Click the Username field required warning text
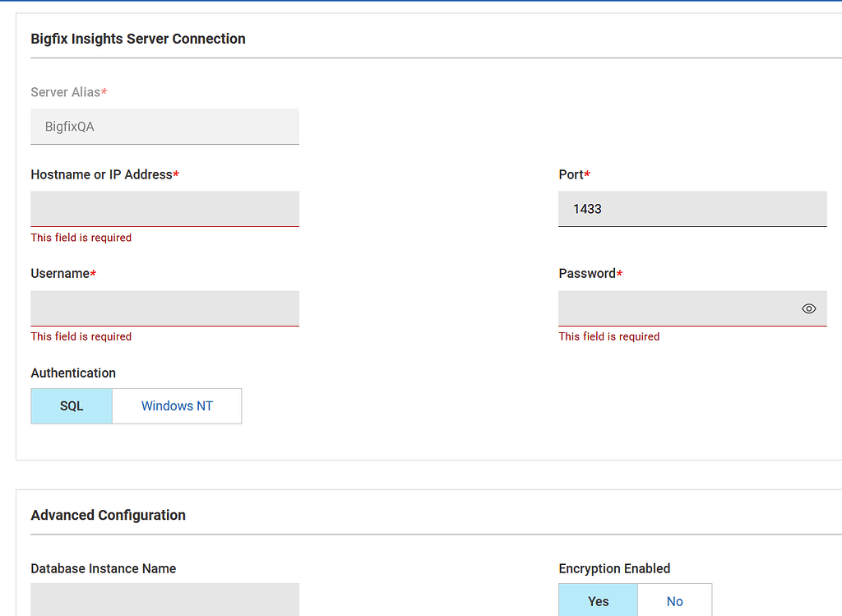This screenshot has height=616, width=842. coord(81,336)
